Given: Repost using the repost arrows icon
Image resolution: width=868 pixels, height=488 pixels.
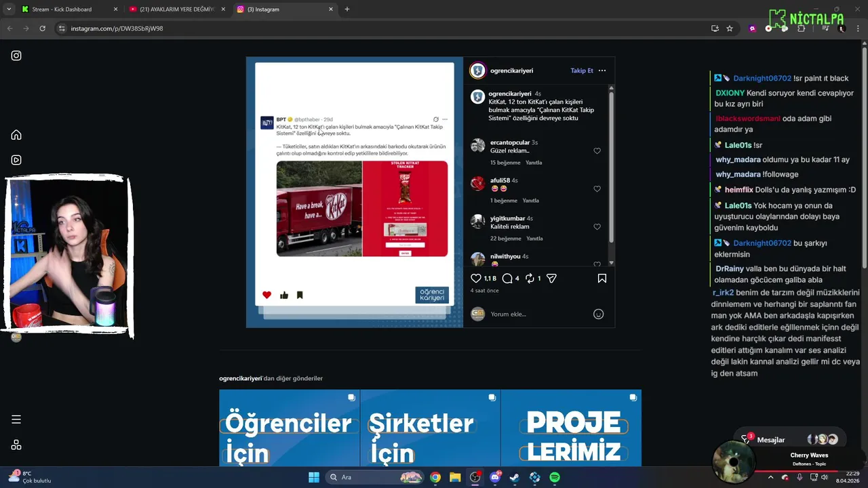Looking at the screenshot, I should coord(530,278).
